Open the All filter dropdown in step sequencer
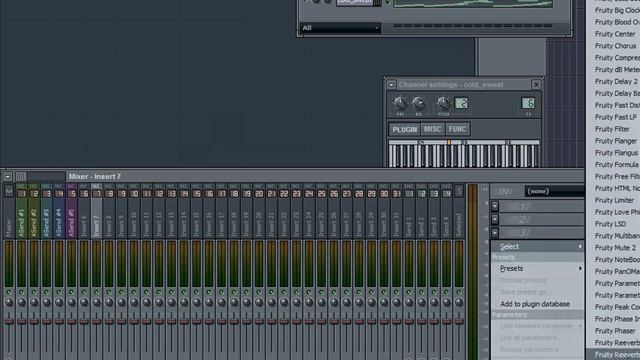This screenshot has width=640, height=360. pos(340,28)
